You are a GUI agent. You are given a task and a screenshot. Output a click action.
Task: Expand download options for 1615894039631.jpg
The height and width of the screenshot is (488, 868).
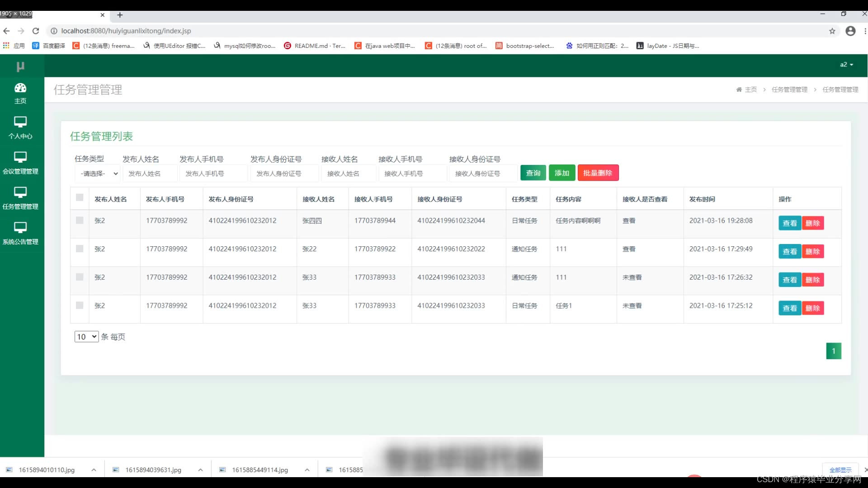(200, 470)
